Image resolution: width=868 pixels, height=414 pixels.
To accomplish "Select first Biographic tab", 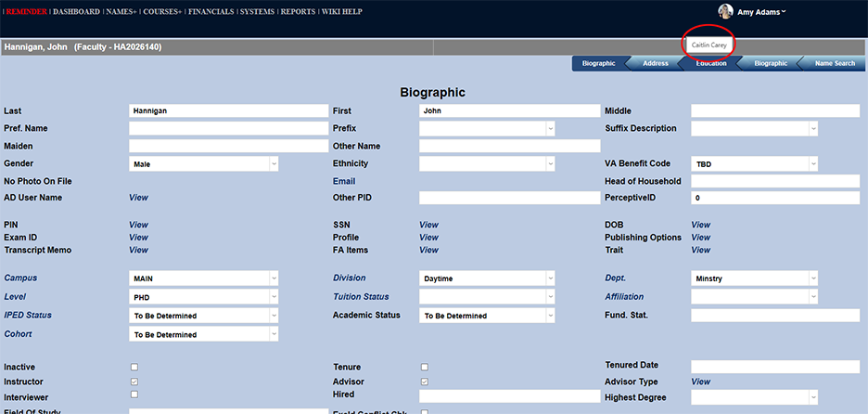I will click(599, 64).
